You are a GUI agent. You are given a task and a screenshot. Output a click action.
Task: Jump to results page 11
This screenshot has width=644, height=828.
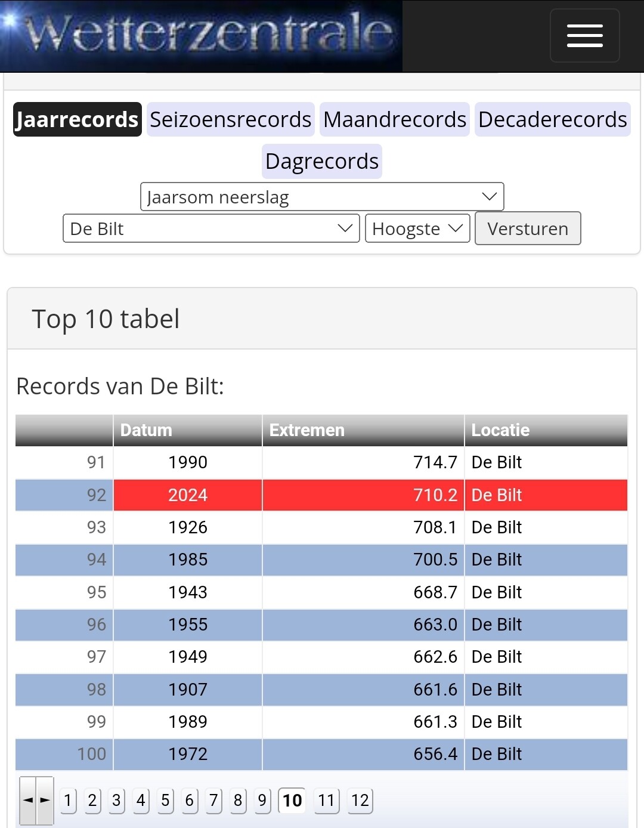coord(326,800)
